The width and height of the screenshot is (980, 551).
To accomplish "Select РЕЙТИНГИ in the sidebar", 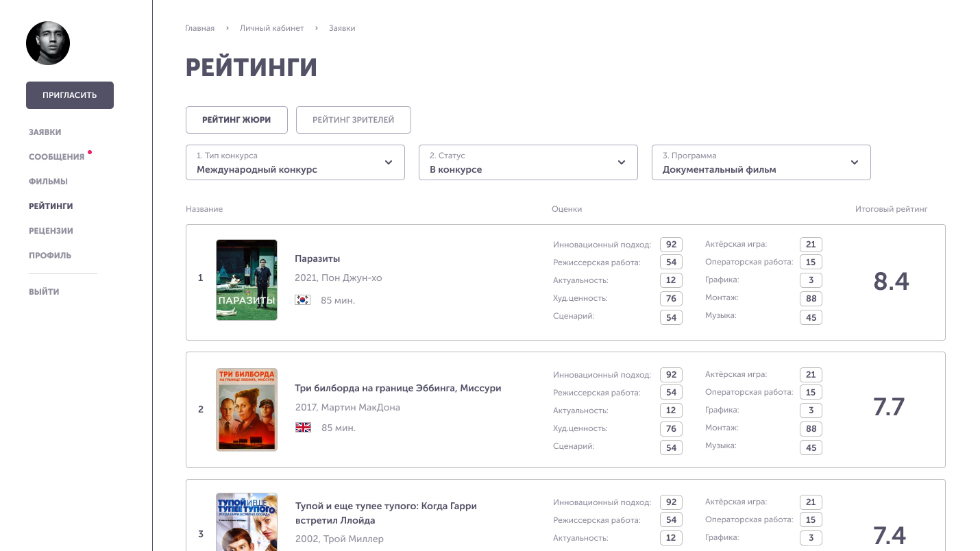I will (x=51, y=206).
